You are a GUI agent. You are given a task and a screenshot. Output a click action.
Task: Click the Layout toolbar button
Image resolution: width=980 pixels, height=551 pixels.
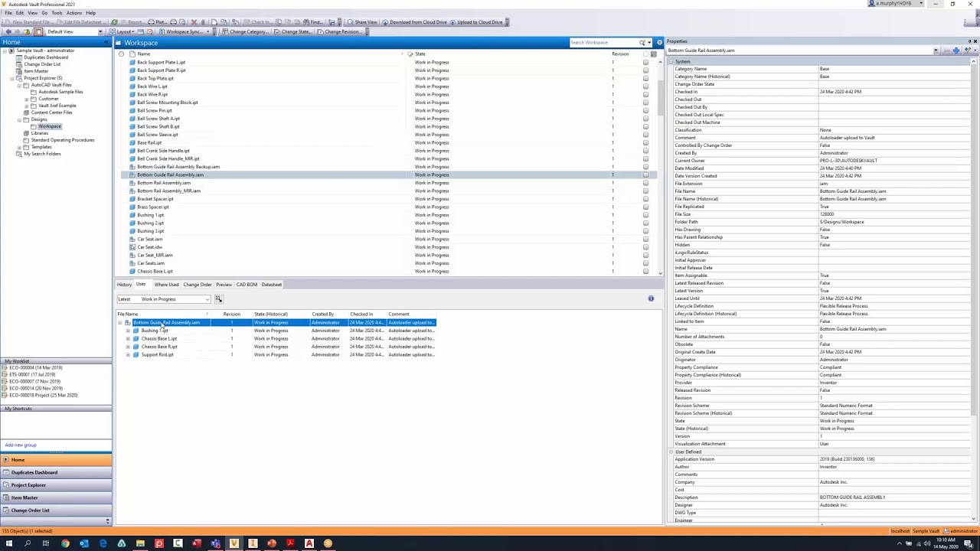point(123,31)
